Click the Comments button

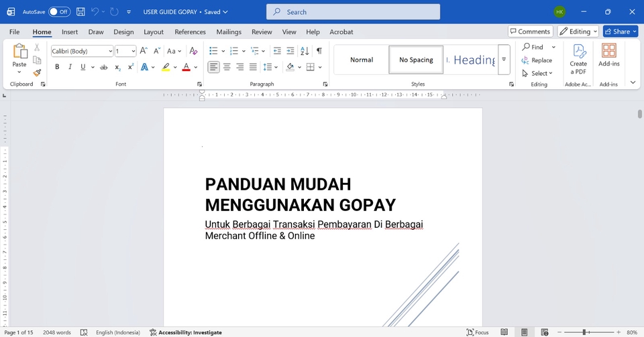pyautogui.click(x=530, y=31)
